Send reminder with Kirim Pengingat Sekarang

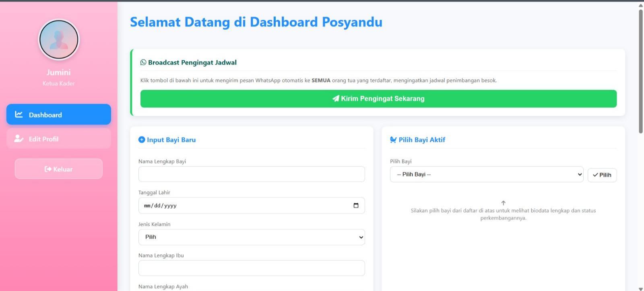[378, 98]
